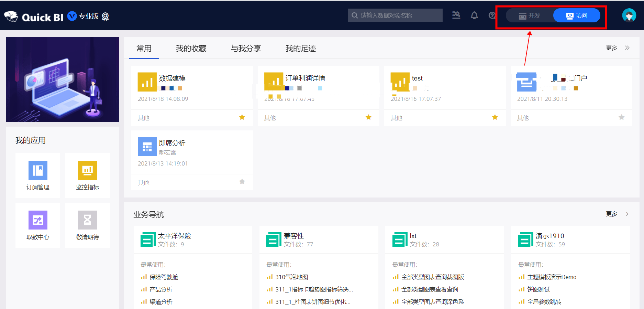Expand 更多 in 业务导航 section
The image size is (644, 309).
pyautogui.click(x=617, y=214)
